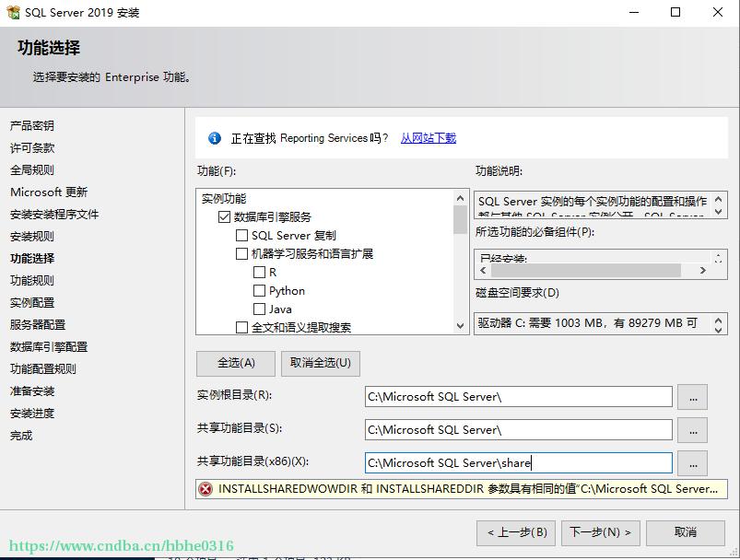Click the INSTALLSHAREDWOWDIR error message text
The image size is (740, 560).
click(468, 489)
